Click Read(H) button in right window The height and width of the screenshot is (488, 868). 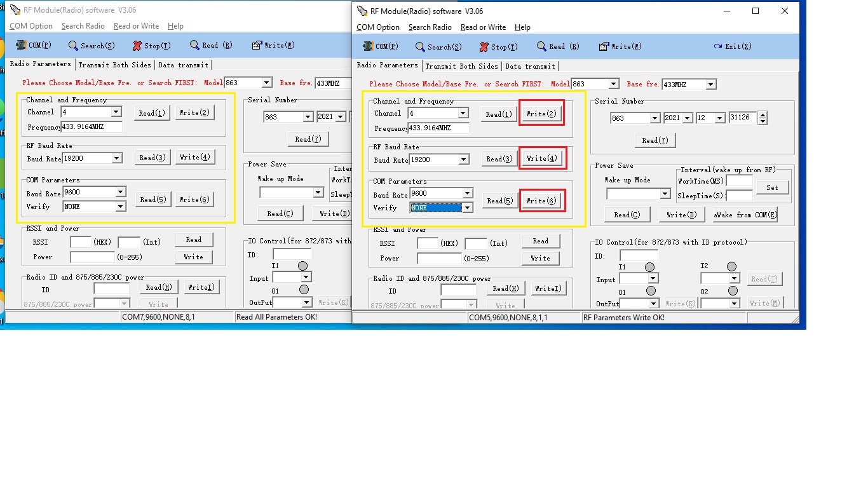click(x=506, y=288)
